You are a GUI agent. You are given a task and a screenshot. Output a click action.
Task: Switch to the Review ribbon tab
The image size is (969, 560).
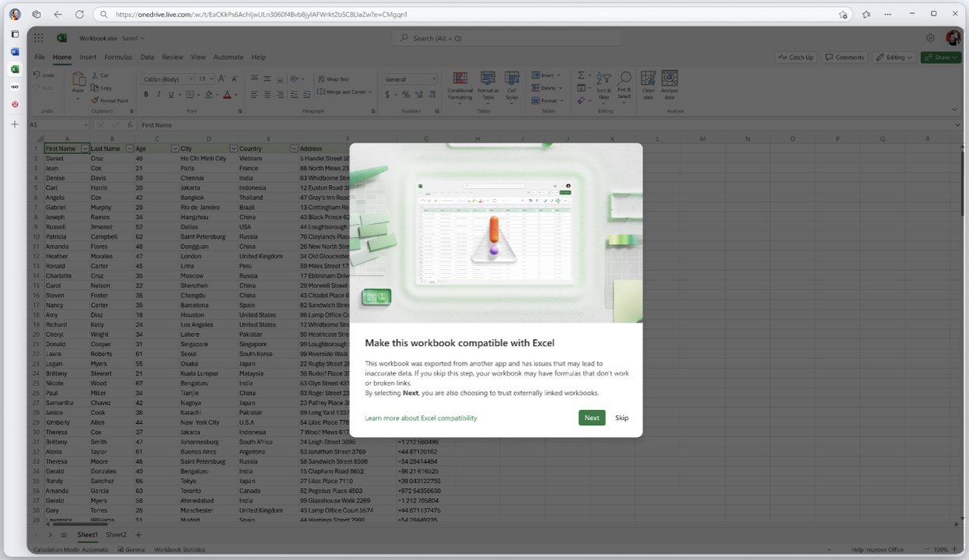[173, 57]
